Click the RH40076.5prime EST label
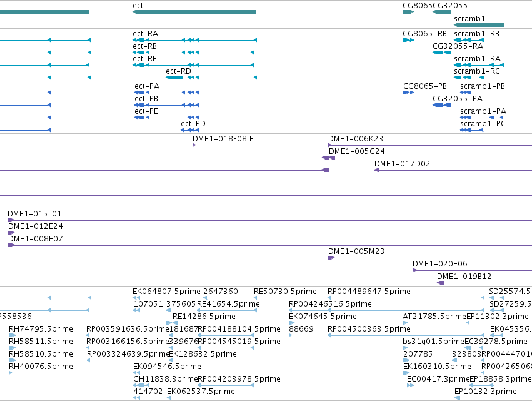 click(x=41, y=367)
